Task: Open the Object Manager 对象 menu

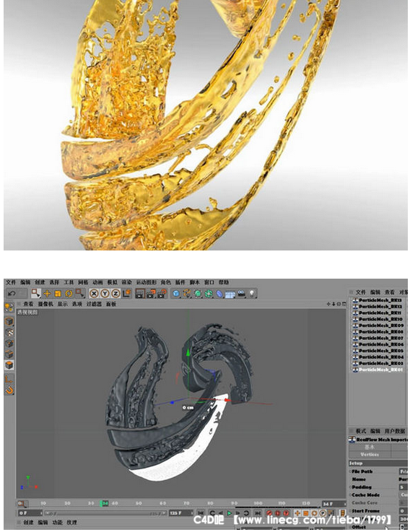Action: pyautogui.click(x=404, y=292)
